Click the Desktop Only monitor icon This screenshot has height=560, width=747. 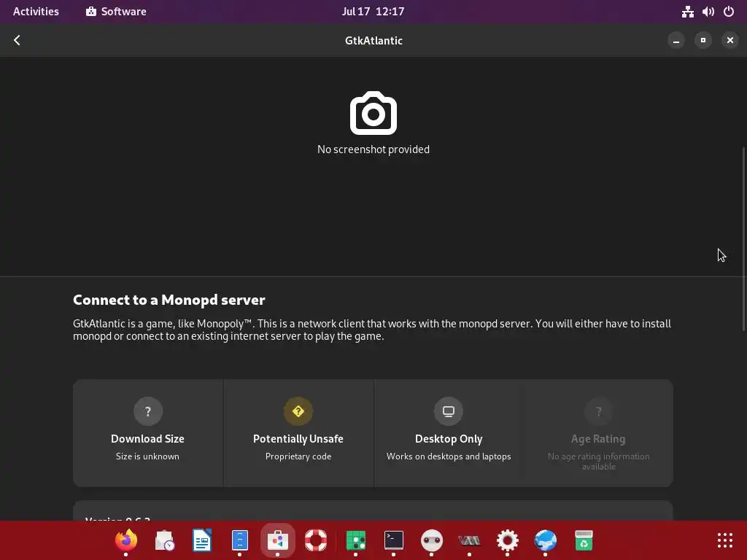[449, 411]
